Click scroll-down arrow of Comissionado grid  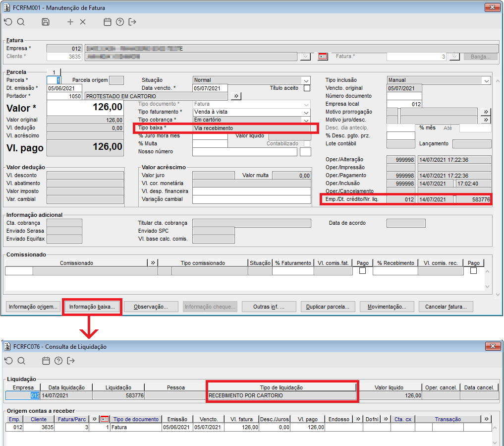pyautogui.click(x=487, y=286)
